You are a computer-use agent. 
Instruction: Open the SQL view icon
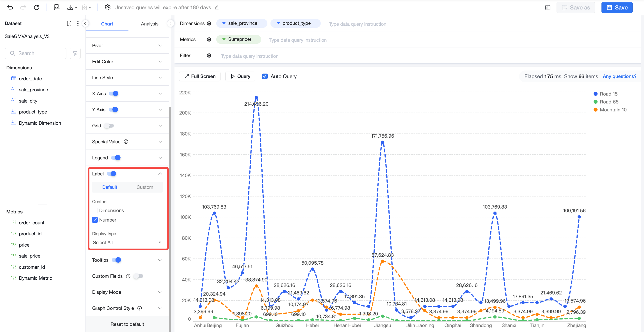[57, 7]
